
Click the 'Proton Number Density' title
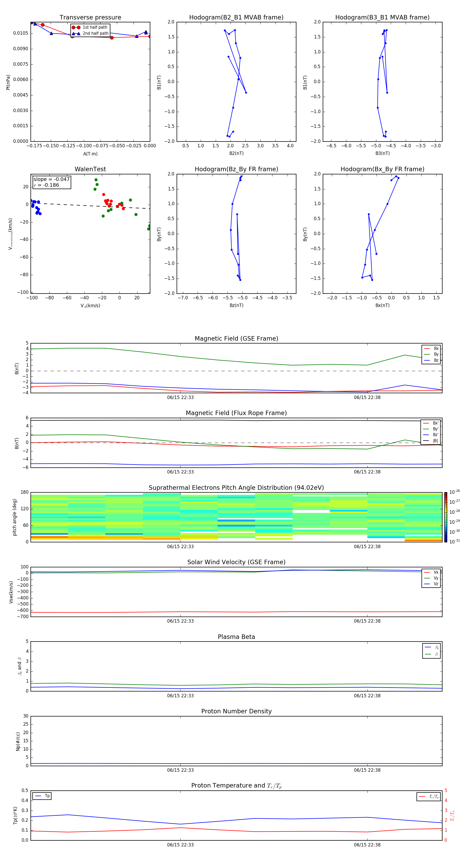tap(236, 711)
